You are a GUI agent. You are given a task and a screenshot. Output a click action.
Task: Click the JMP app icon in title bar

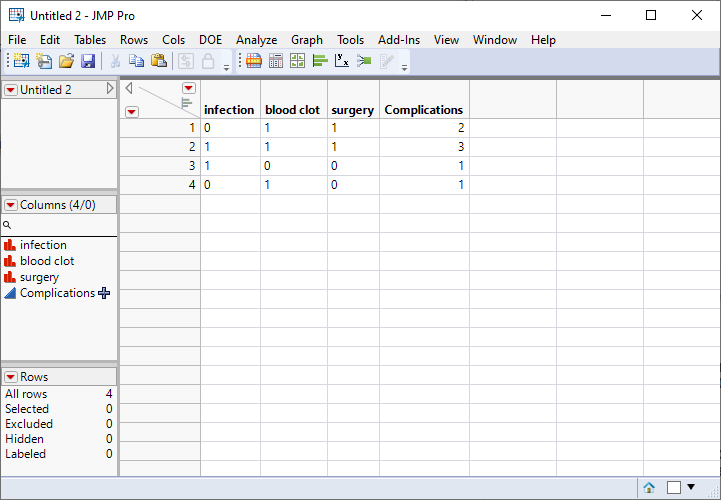[x=17, y=15]
